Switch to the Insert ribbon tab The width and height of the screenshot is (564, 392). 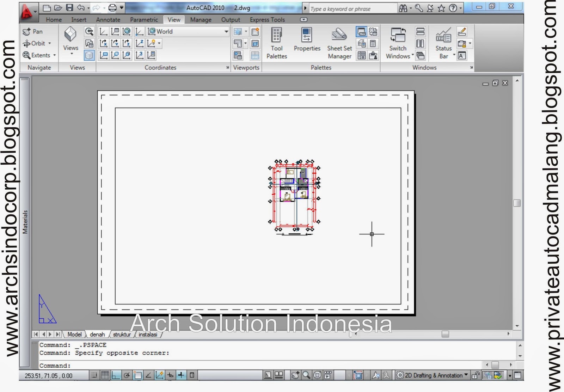pyautogui.click(x=79, y=20)
